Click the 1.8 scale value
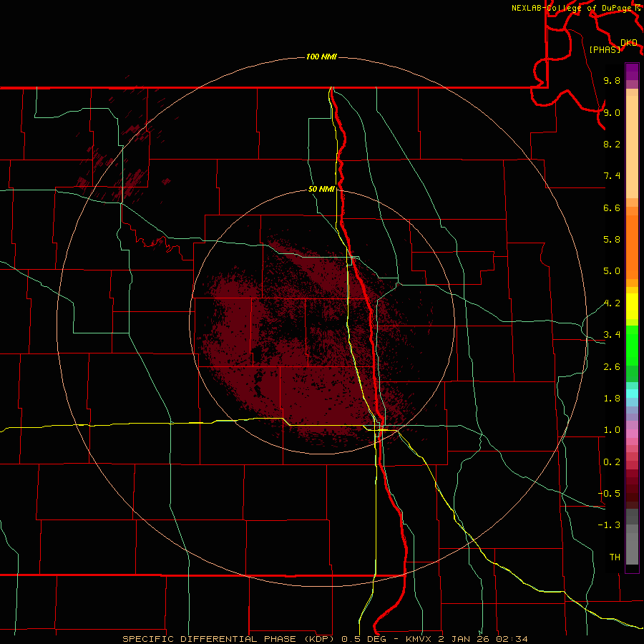The height and width of the screenshot is (644, 644). (612, 399)
